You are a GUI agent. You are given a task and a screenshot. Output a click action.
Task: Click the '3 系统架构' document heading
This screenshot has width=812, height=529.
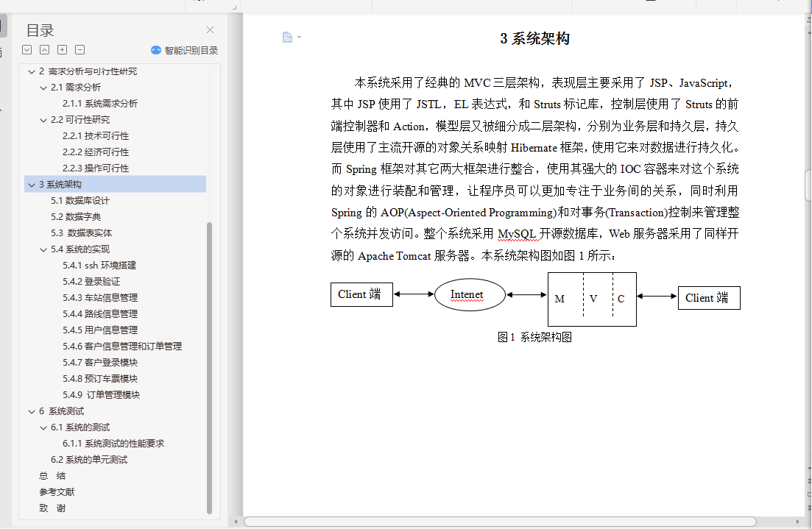pos(535,39)
